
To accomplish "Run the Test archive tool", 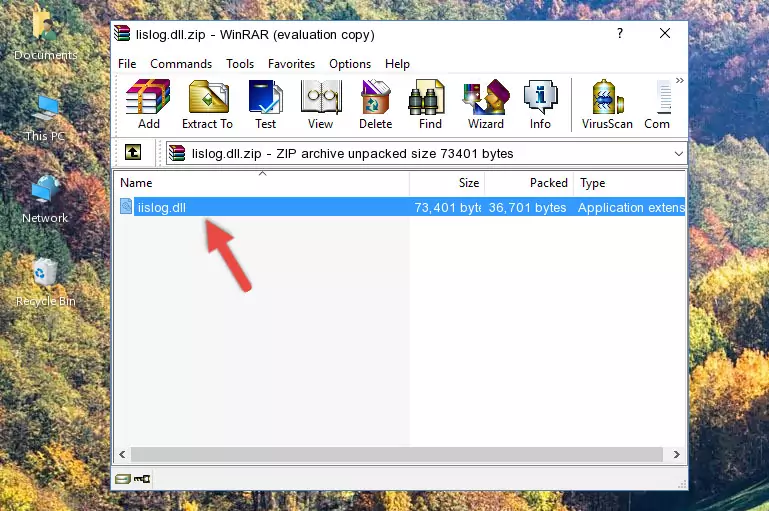I will (265, 104).
